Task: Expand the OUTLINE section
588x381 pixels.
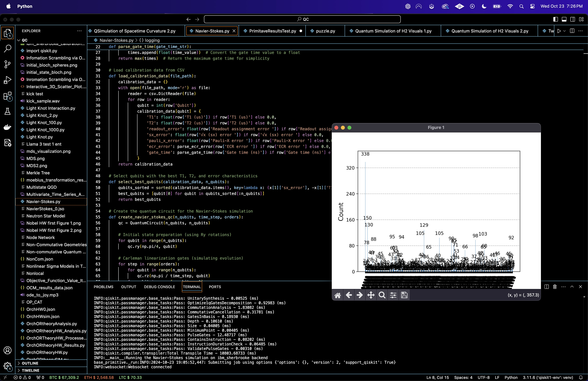Action: pos(51,363)
